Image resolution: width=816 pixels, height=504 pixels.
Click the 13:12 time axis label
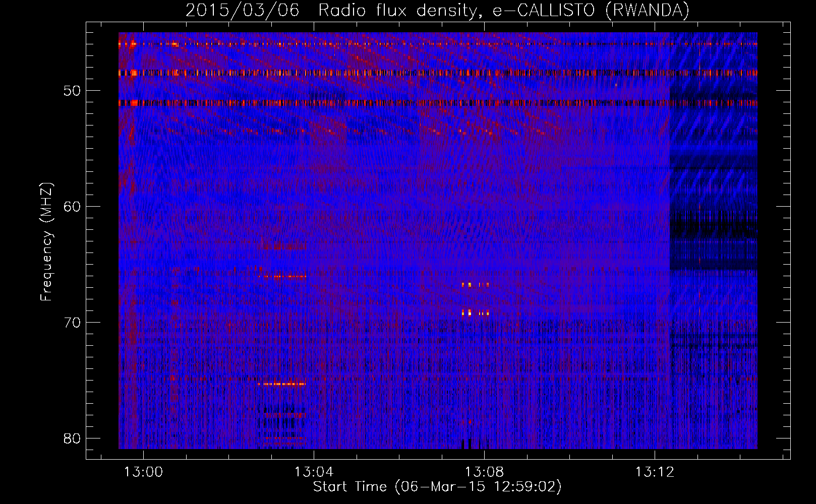[x=655, y=472]
